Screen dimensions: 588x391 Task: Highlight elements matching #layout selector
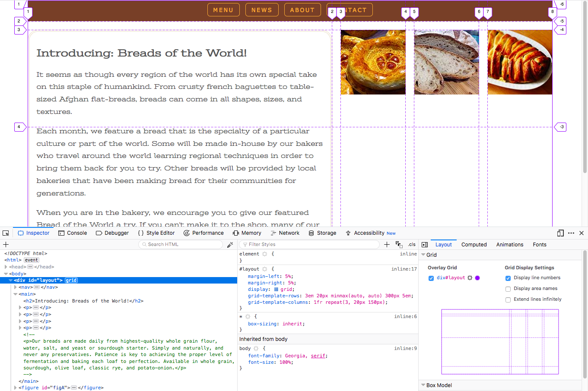pos(265,269)
